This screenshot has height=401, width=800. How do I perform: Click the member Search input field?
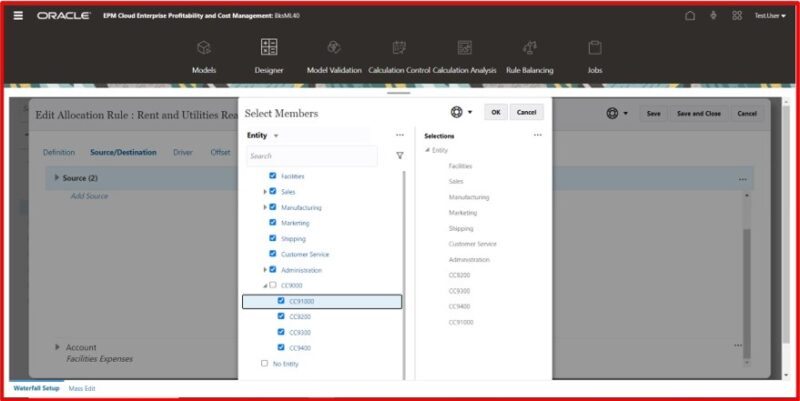click(x=310, y=156)
